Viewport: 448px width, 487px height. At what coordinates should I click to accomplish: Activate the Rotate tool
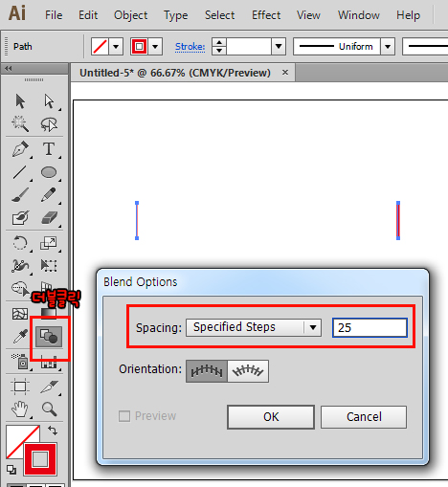pos(20,243)
